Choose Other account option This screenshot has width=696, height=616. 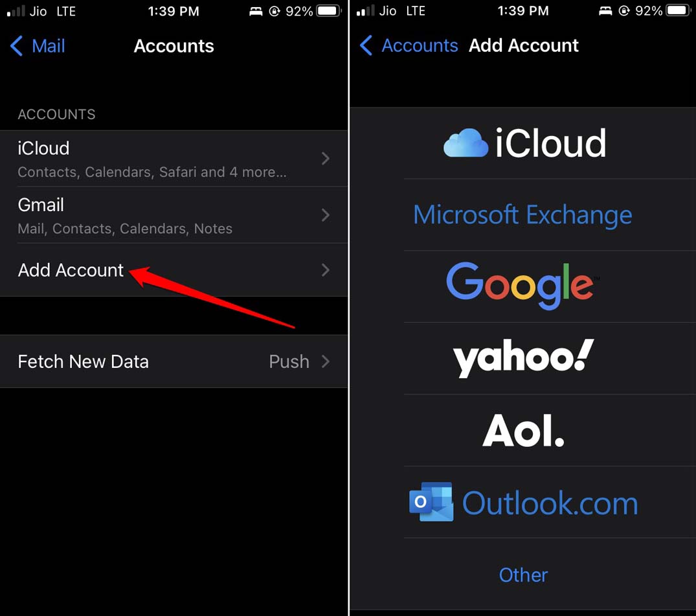pos(523,575)
